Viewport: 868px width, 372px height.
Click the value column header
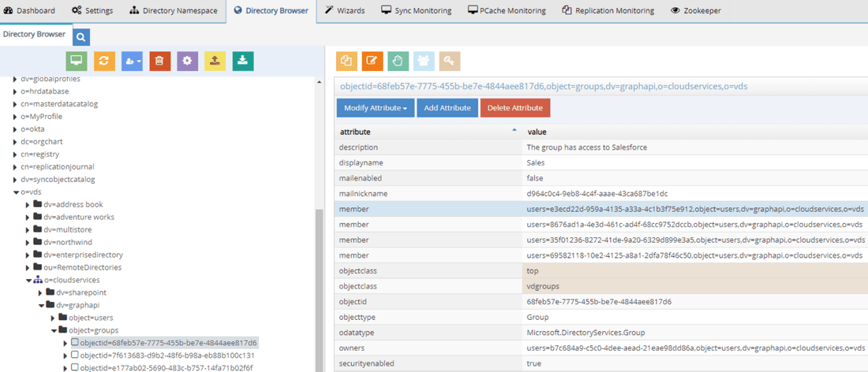[x=695, y=132]
